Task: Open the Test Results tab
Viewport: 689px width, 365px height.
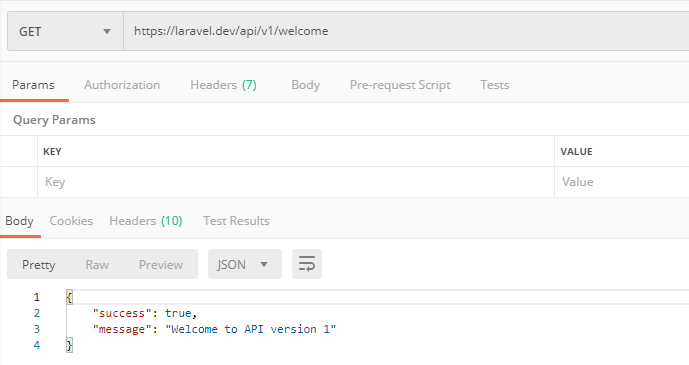Action: (236, 220)
